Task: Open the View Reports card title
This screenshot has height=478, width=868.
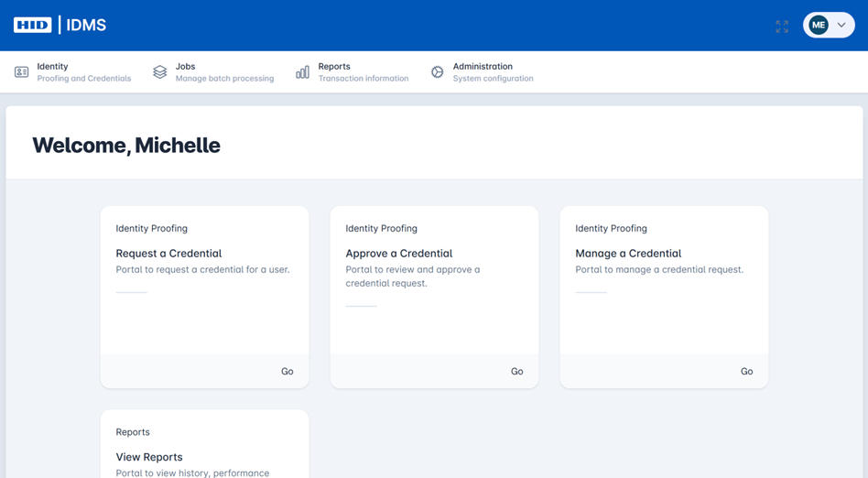Action: (x=149, y=457)
